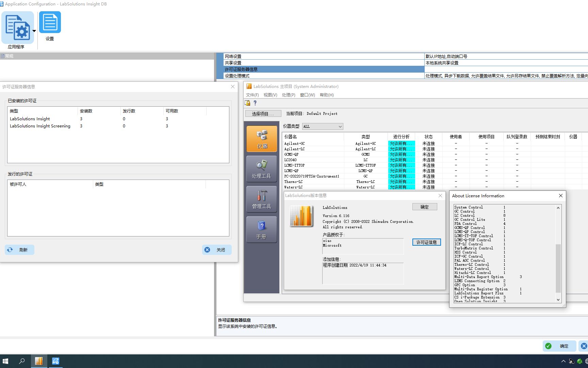Screen dimensions: 588x368
Task: Select the LCMS-IT-TOF Control license entry
Action: [x=480, y=236]
